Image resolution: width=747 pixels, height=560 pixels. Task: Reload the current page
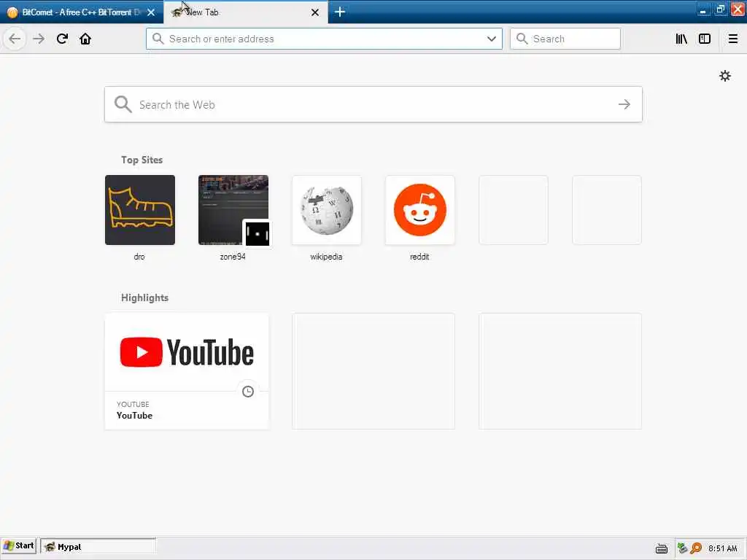[62, 39]
